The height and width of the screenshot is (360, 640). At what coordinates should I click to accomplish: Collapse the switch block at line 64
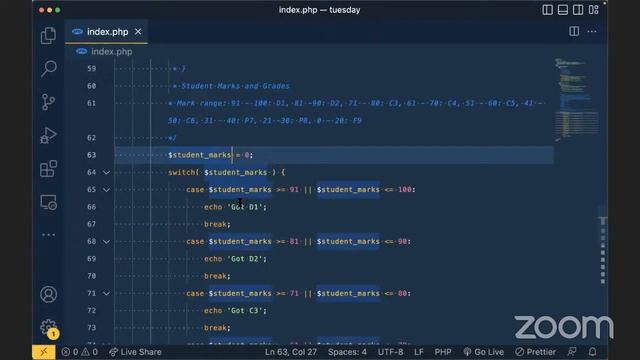coord(106,173)
